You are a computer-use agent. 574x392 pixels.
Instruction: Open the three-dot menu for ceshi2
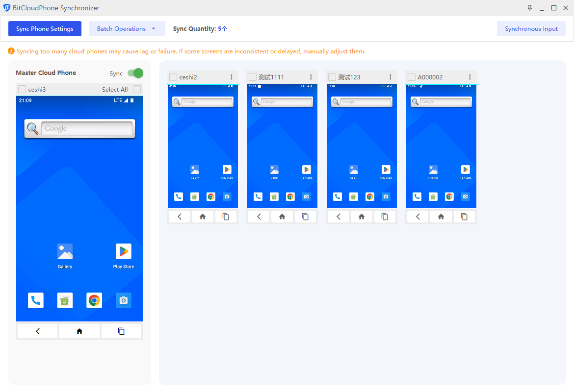[232, 77]
